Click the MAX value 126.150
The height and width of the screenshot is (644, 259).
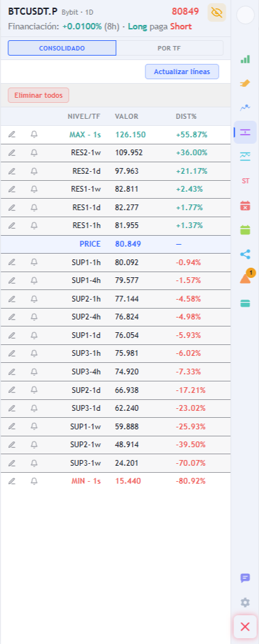click(x=130, y=134)
